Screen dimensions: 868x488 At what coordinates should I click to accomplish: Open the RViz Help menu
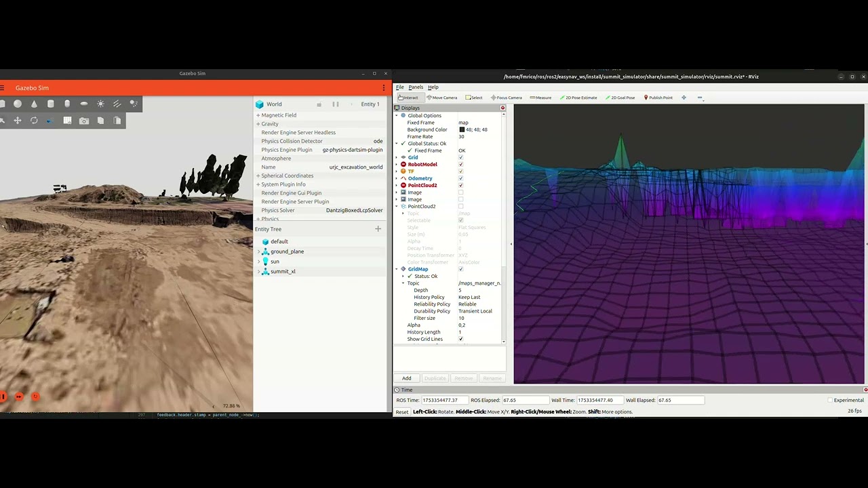(433, 87)
